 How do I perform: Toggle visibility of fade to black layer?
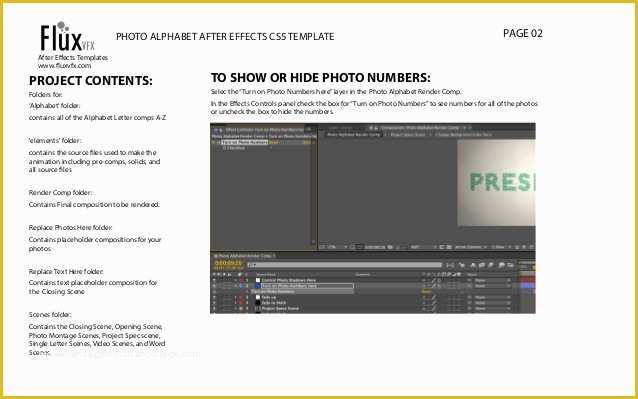coord(214,303)
